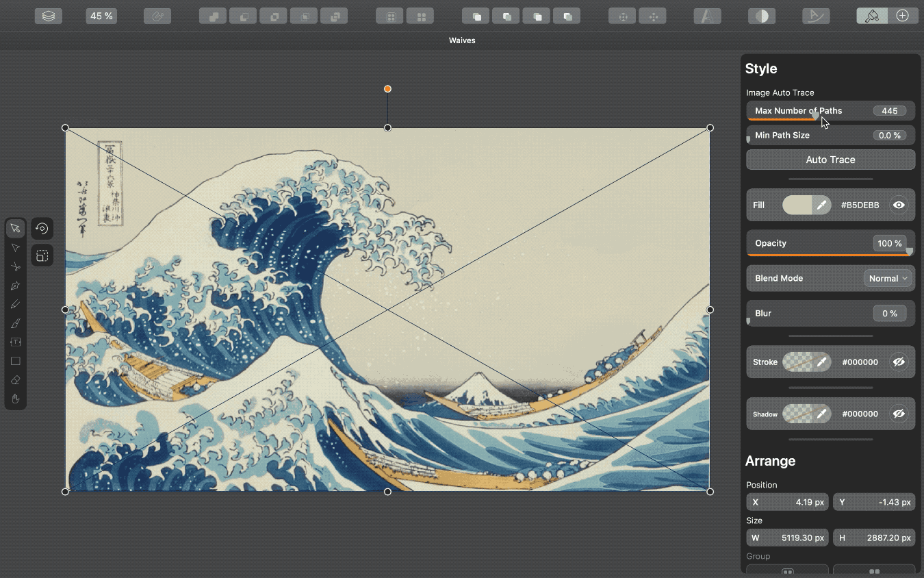The width and height of the screenshot is (924, 578).
Task: Click the half-filled circle mask icon
Action: [762, 16]
